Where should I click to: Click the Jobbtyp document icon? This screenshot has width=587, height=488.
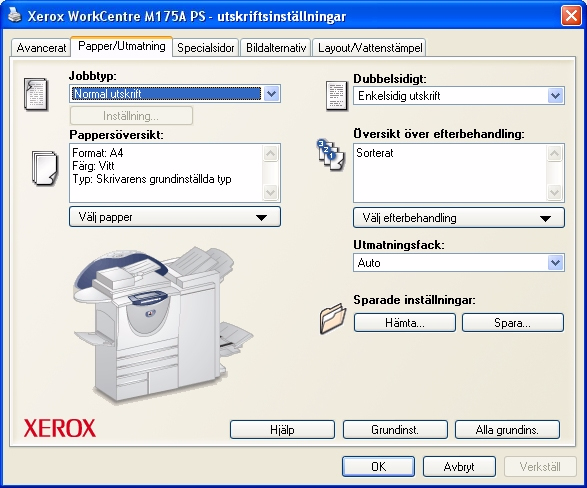click(x=36, y=94)
